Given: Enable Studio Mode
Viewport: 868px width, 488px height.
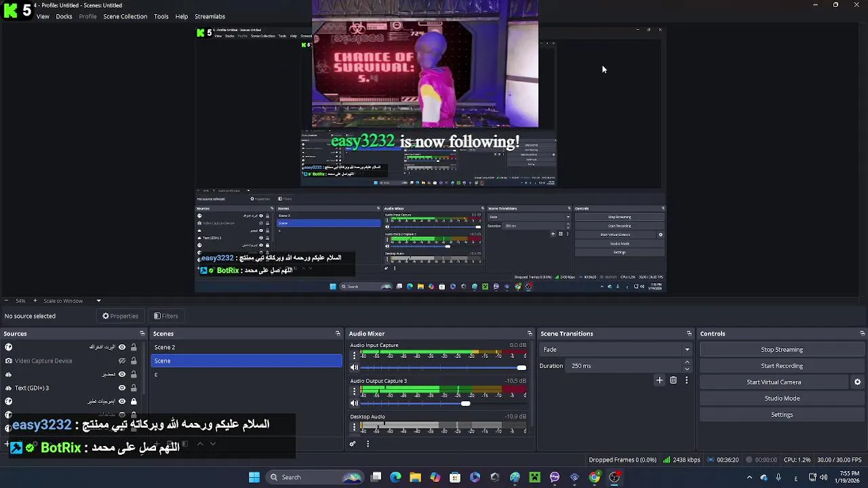Looking at the screenshot, I should (782, 399).
